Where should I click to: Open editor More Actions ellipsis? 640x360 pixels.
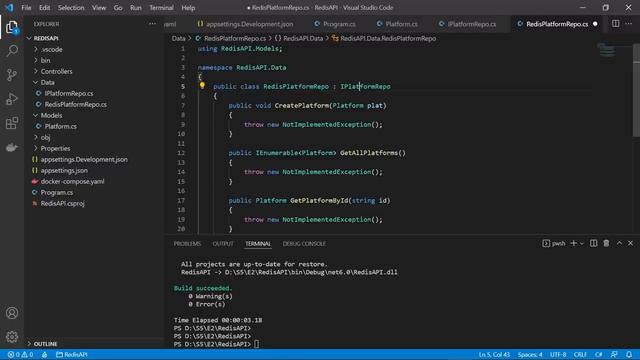629,24
